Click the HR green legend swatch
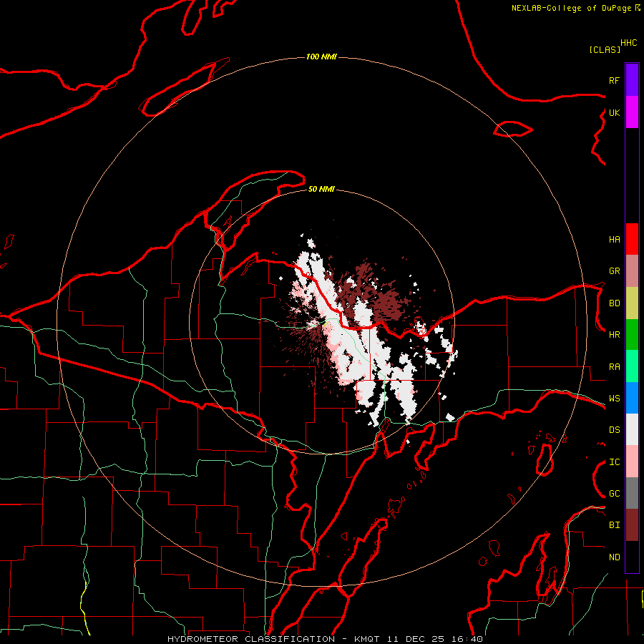Image resolution: width=644 pixels, height=644 pixels. [632, 335]
